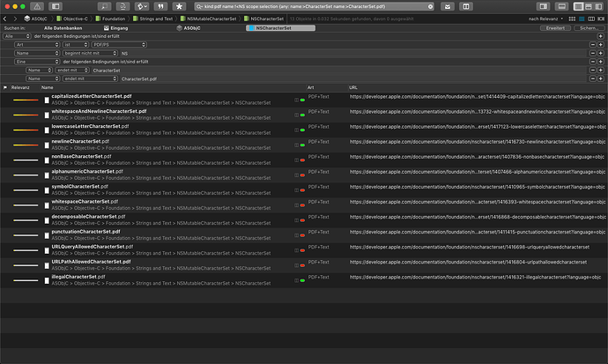Viewport: 608px width, 364px height.
Task: Click the inbox tray toolbar icon
Action: tap(448, 6)
